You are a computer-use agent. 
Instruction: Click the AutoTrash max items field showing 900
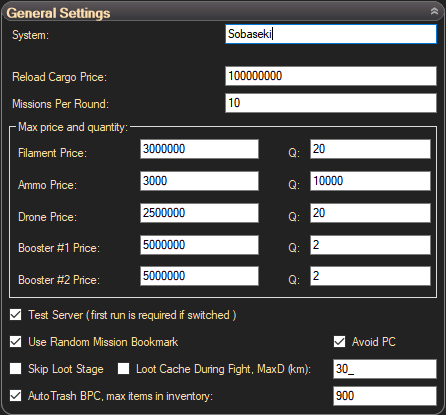pos(385,396)
